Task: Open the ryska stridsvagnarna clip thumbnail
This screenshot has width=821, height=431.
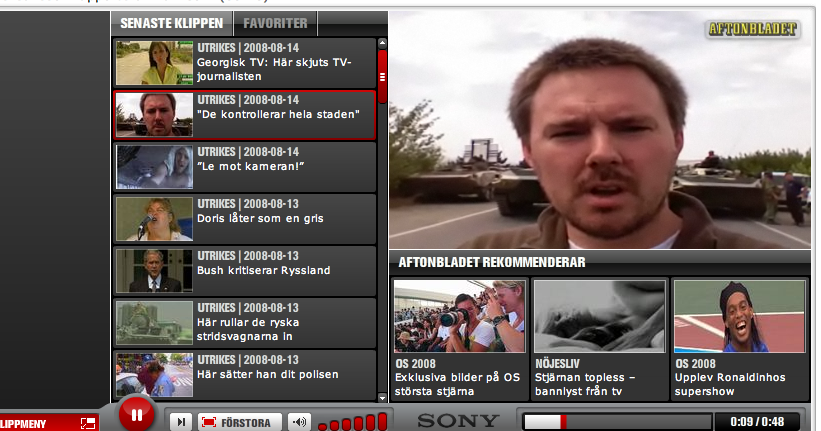Action: click(154, 323)
